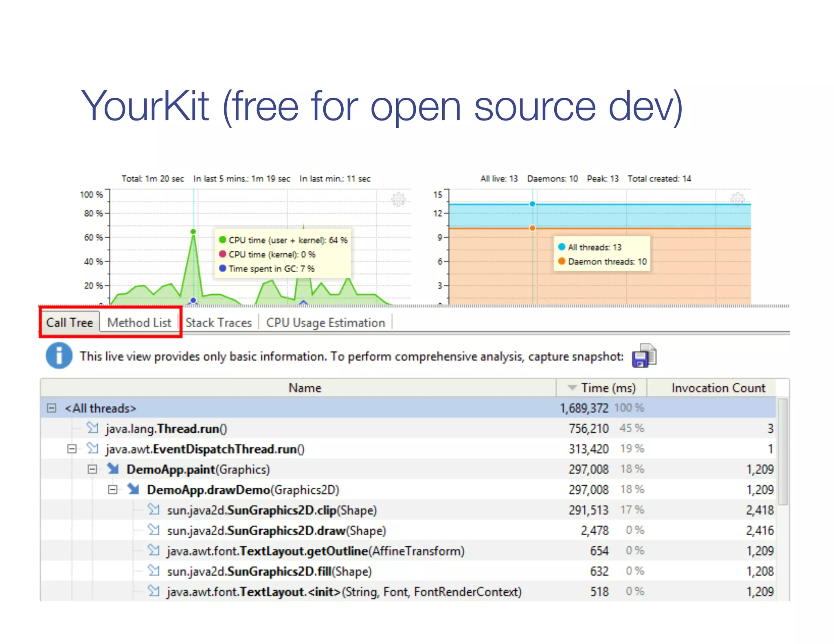Collapse the DemoApp.drawDemo(Graphics2D) node
This screenshot has height=644, width=834.
click(112, 489)
